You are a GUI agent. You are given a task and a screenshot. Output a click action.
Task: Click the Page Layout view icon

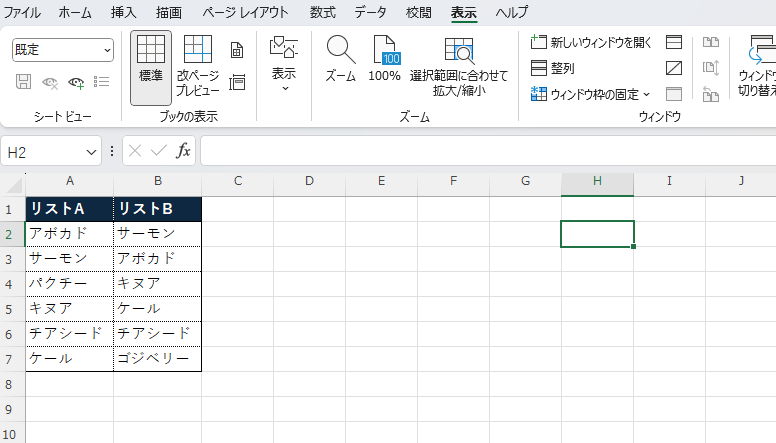(237, 50)
